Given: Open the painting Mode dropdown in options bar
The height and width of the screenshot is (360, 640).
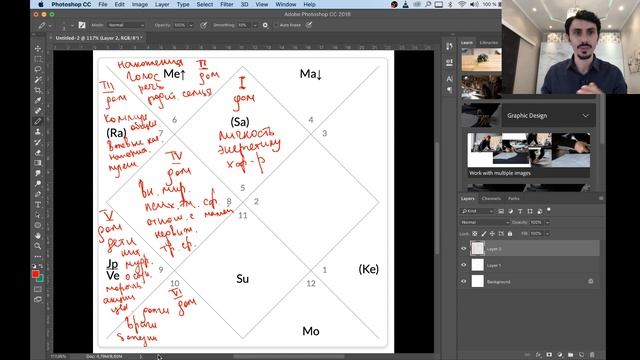Looking at the screenshot, I should [126, 25].
